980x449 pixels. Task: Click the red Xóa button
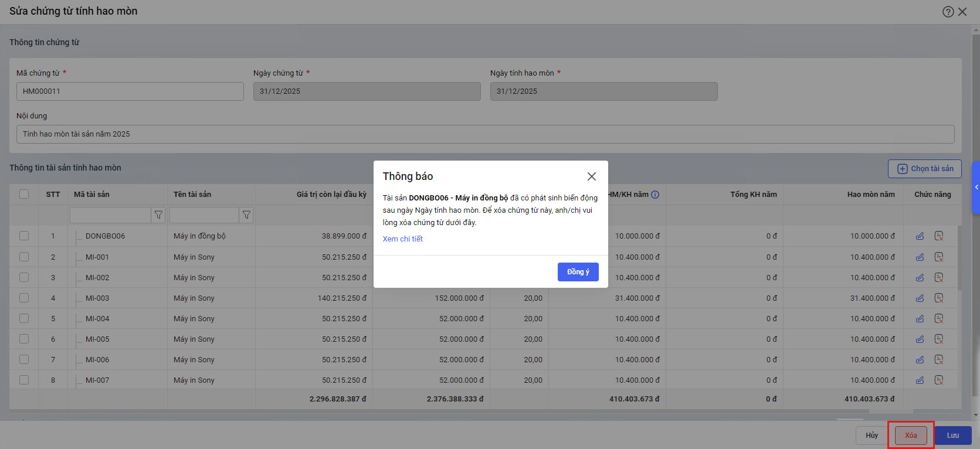[910, 436]
